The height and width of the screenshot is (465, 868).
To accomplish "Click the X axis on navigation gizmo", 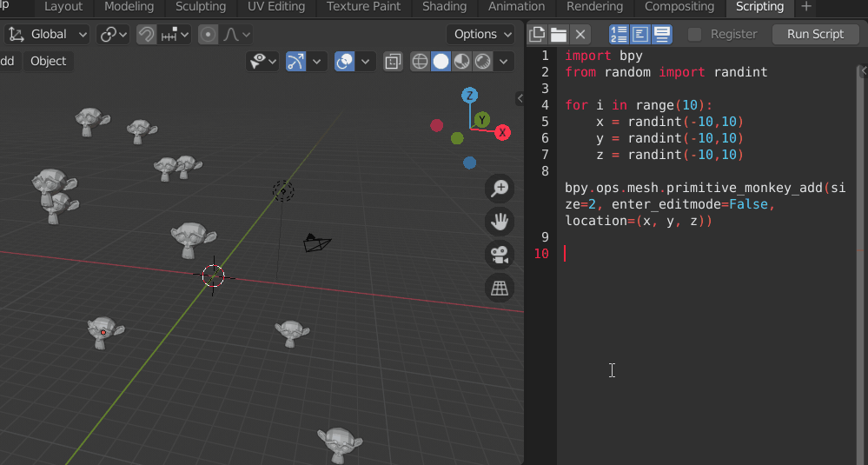I will 502,132.
